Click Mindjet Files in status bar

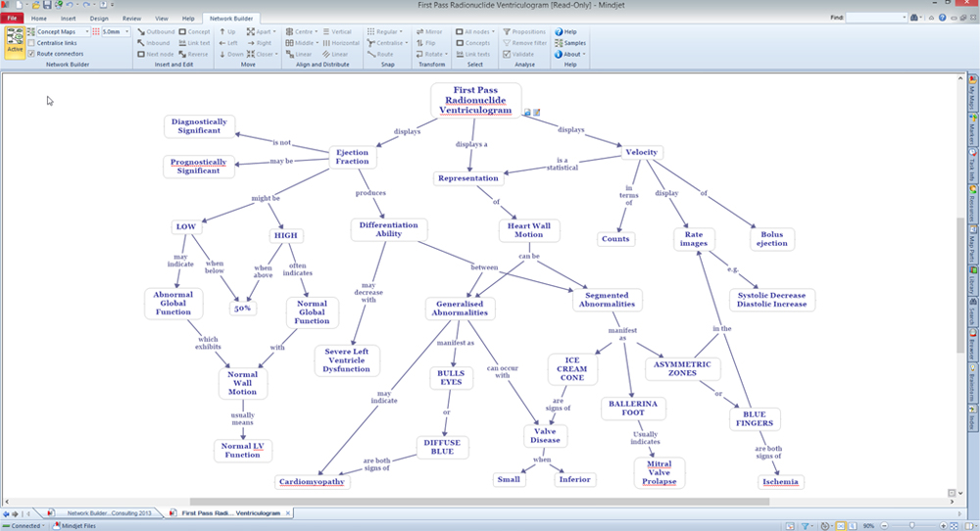(74, 526)
